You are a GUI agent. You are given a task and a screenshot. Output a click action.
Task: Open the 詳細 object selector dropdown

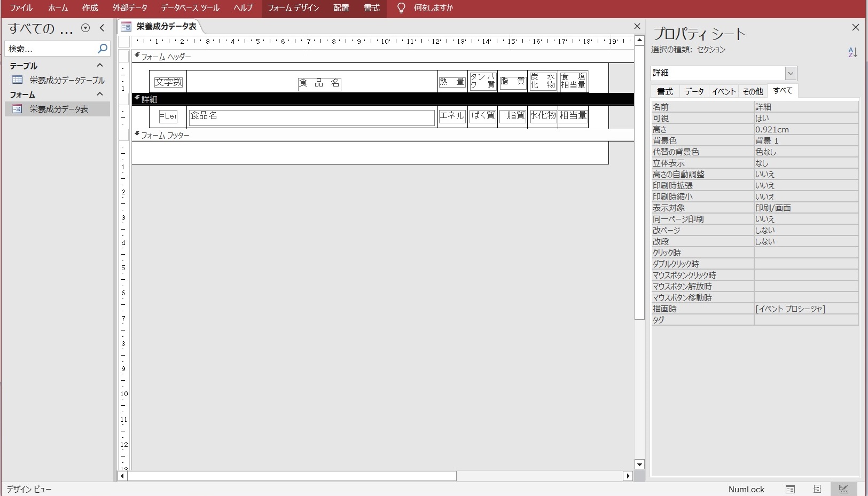[791, 73]
